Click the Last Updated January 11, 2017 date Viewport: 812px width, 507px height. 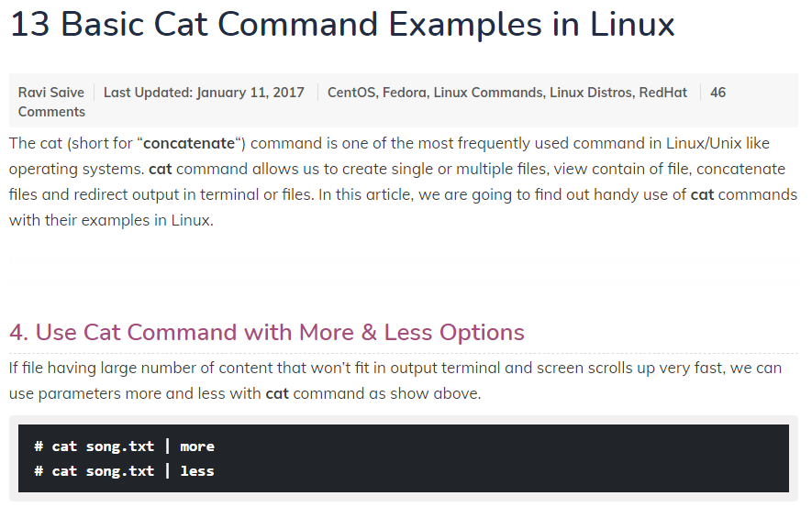204,93
